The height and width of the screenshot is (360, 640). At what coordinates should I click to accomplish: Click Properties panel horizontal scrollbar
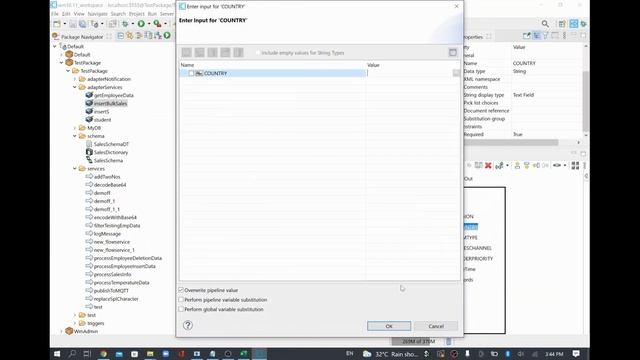coord(511,142)
